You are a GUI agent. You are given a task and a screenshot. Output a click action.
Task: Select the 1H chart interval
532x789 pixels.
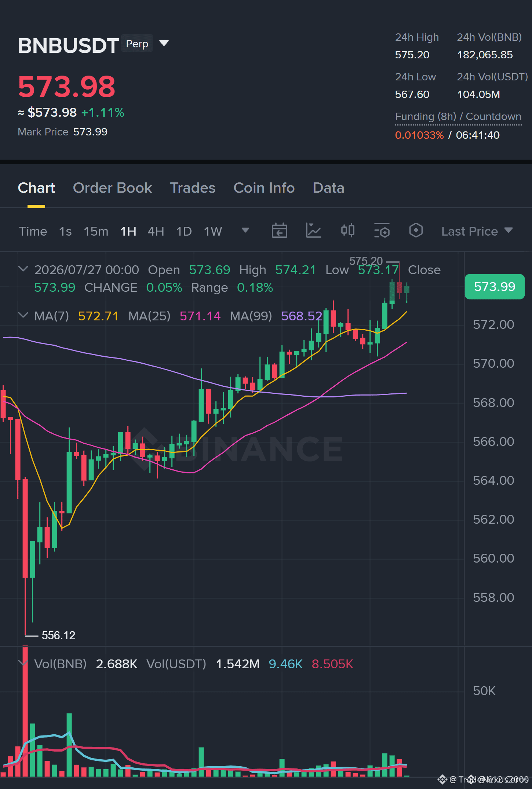coord(128,231)
